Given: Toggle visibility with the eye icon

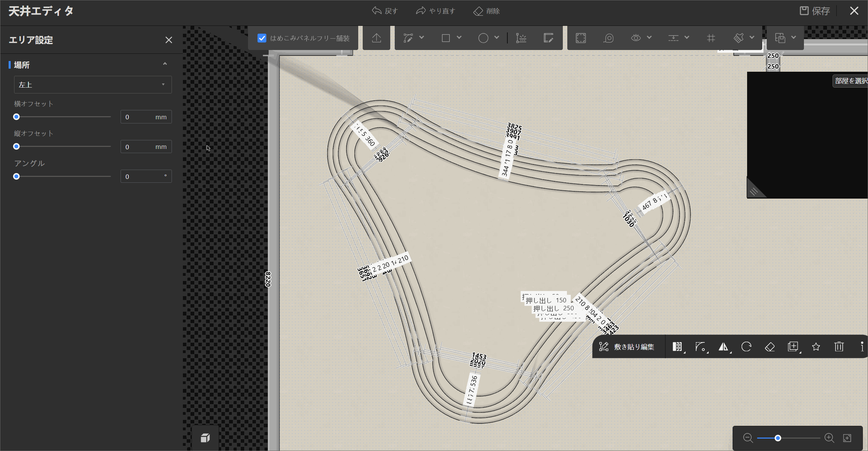Looking at the screenshot, I should pos(636,38).
